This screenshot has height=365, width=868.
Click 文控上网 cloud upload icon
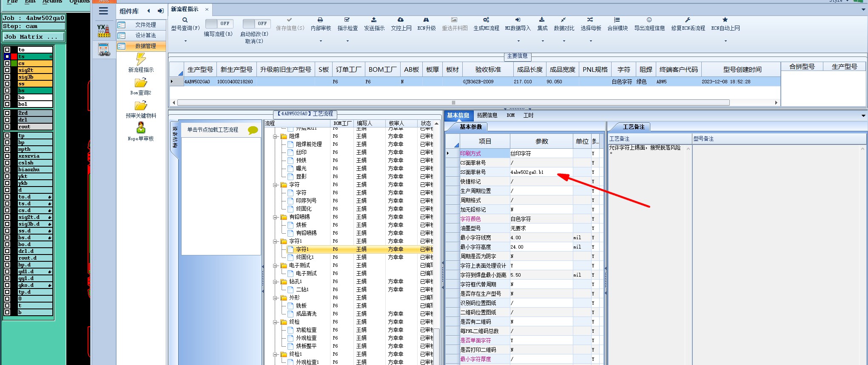(401, 20)
